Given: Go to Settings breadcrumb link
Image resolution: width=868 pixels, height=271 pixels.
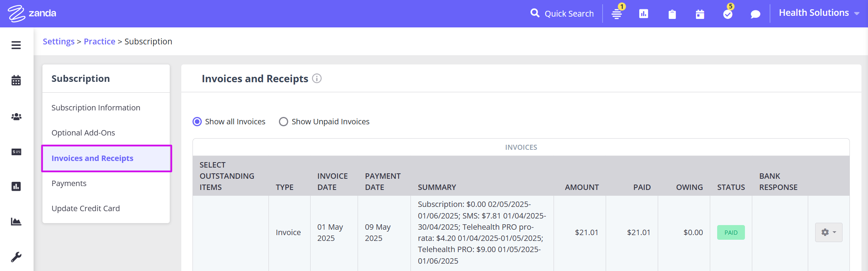Looking at the screenshot, I should click(x=59, y=41).
